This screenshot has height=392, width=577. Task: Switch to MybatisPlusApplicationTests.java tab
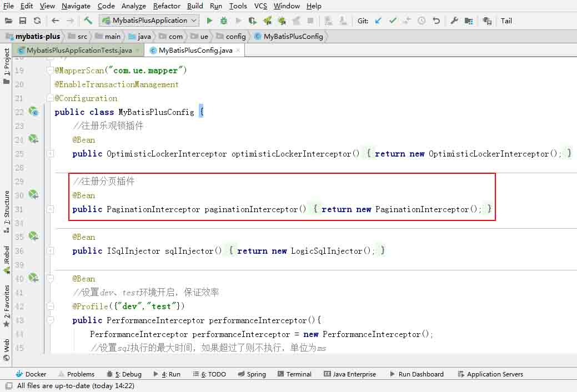tap(79, 50)
